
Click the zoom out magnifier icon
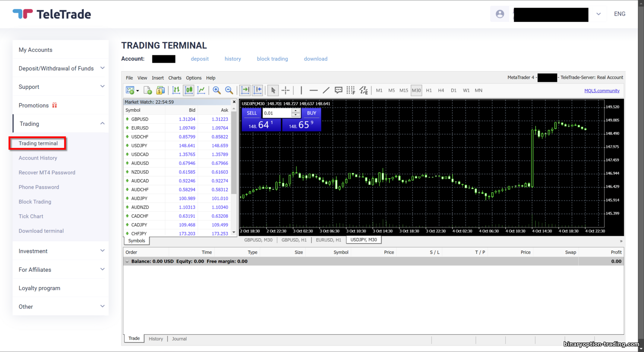point(229,90)
